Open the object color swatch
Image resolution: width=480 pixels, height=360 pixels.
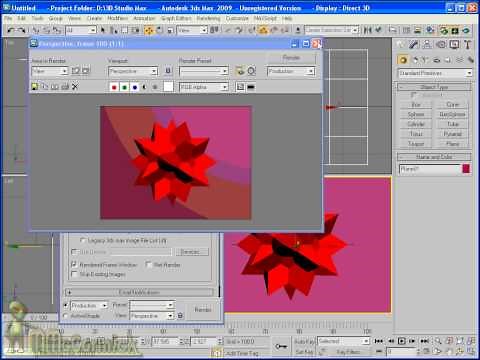[466, 169]
